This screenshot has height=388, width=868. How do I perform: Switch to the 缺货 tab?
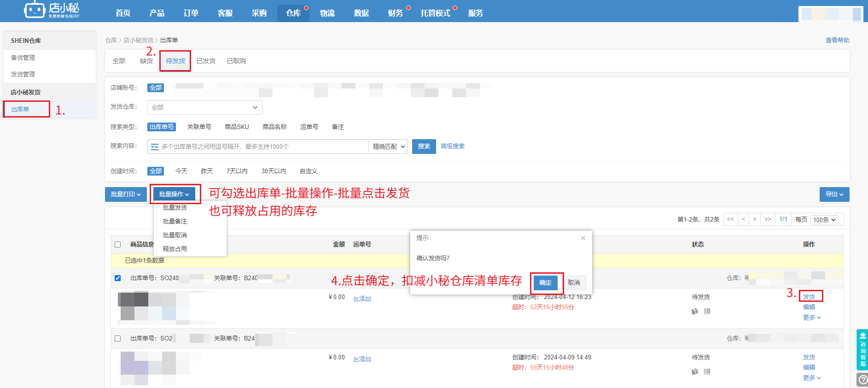tap(146, 61)
